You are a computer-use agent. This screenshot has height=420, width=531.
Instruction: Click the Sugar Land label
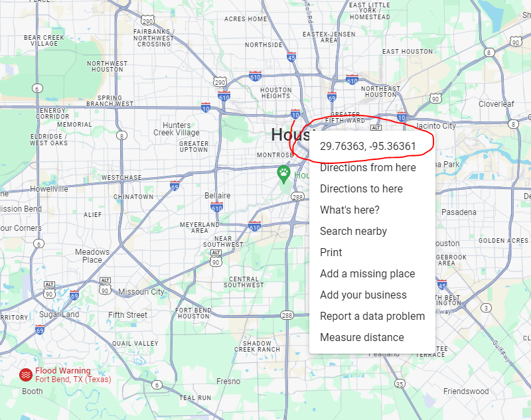point(59,315)
